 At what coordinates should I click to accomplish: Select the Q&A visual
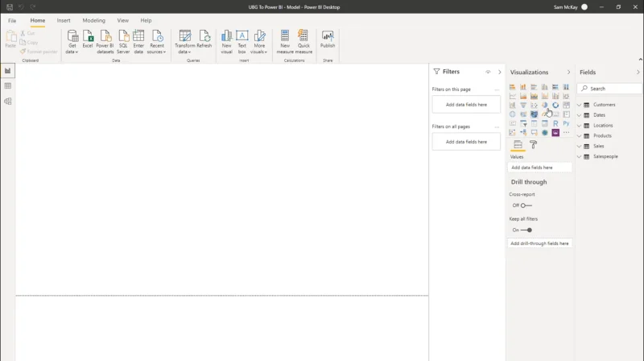coord(534,132)
